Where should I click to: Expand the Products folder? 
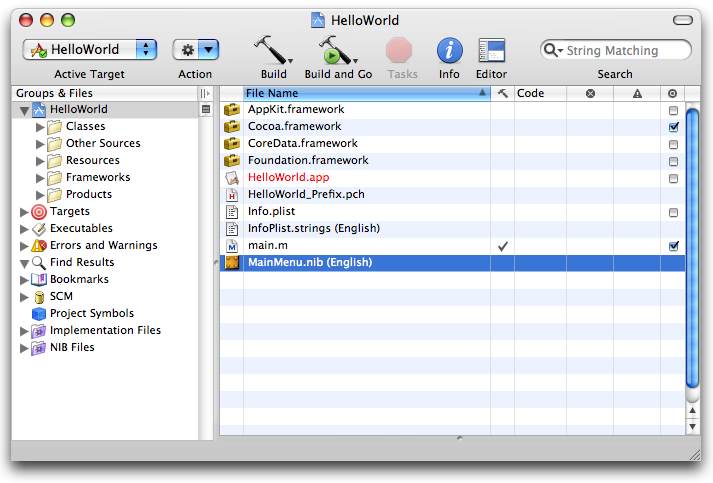point(40,195)
